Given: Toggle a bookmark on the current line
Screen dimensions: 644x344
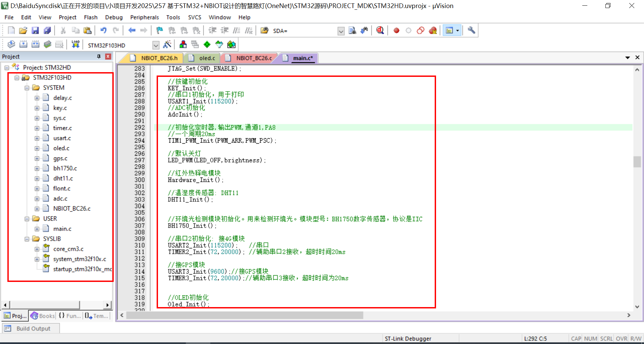Looking at the screenshot, I should (159, 31).
